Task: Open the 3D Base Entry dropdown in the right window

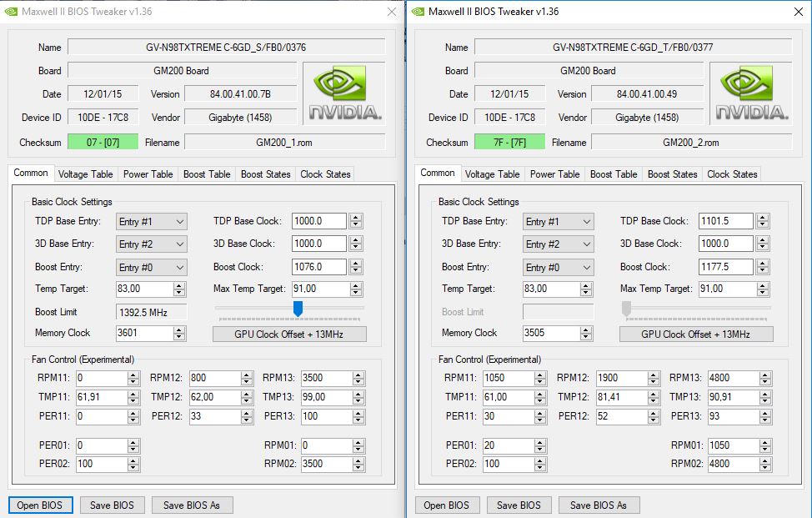Action: (559, 244)
